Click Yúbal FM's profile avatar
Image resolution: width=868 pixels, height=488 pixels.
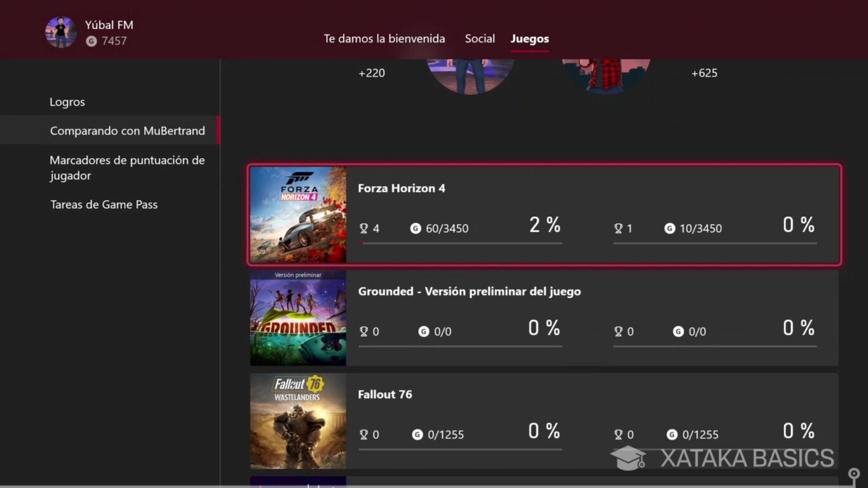click(x=60, y=32)
